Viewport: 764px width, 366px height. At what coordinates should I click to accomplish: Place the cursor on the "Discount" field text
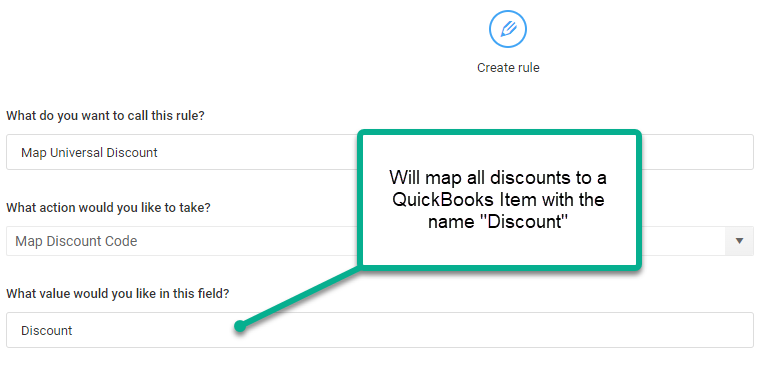(x=47, y=330)
